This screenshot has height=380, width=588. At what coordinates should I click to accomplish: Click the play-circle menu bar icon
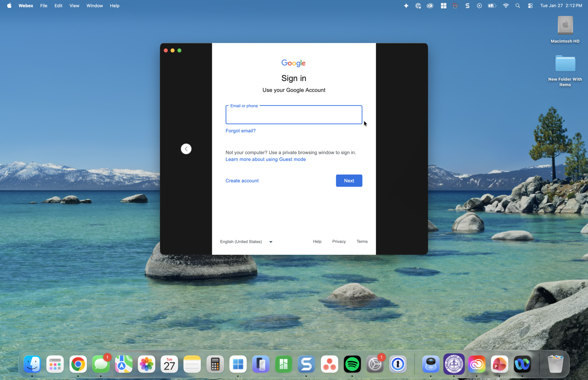[479, 6]
